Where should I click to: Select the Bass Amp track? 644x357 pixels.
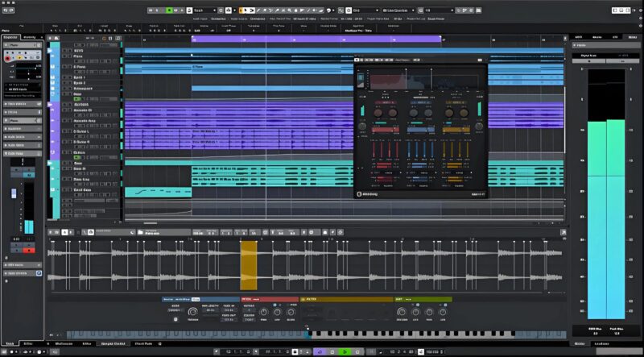click(80, 180)
